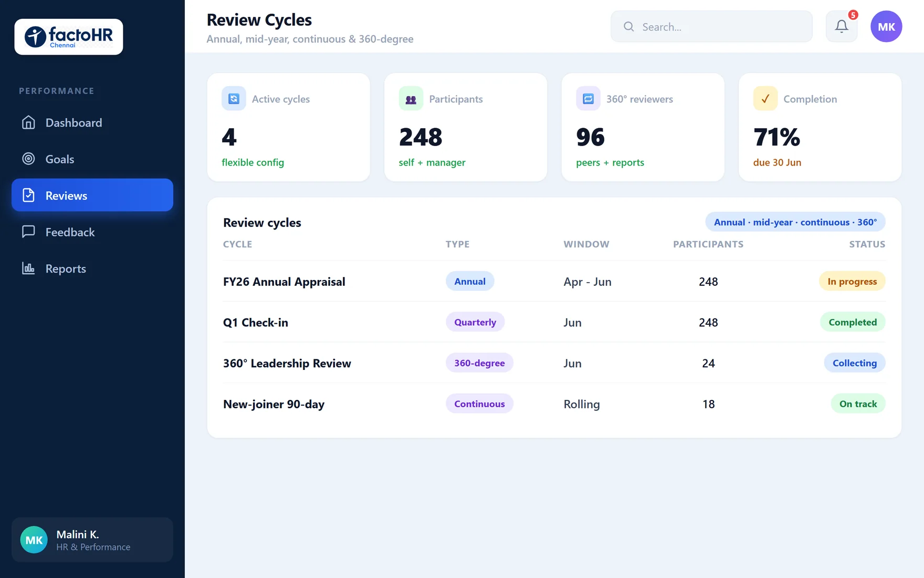Click the Completion value 71%

click(776, 137)
